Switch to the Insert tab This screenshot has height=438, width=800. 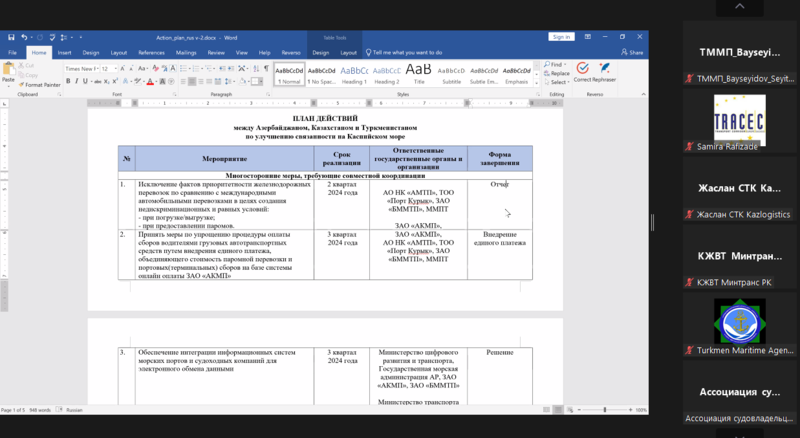coord(64,52)
